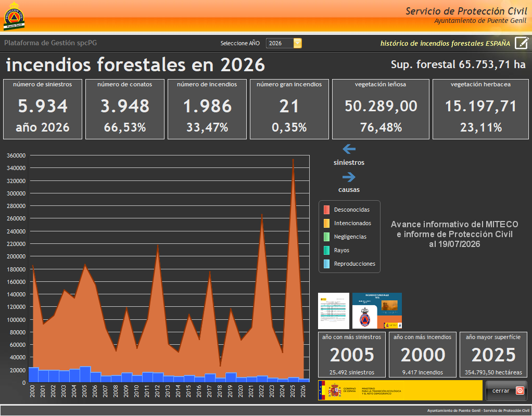Click the 354.793,50 hectáreas text
This screenshot has height=416, width=532.
coord(493,372)
